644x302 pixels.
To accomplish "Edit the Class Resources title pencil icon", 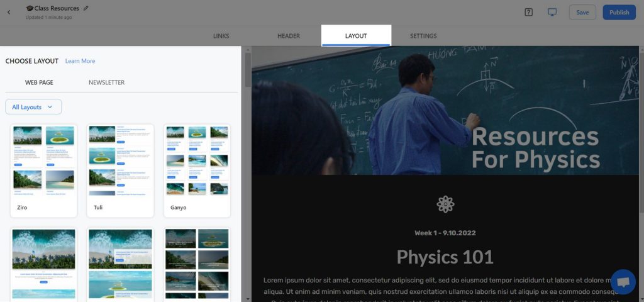I will click(86, 8).
